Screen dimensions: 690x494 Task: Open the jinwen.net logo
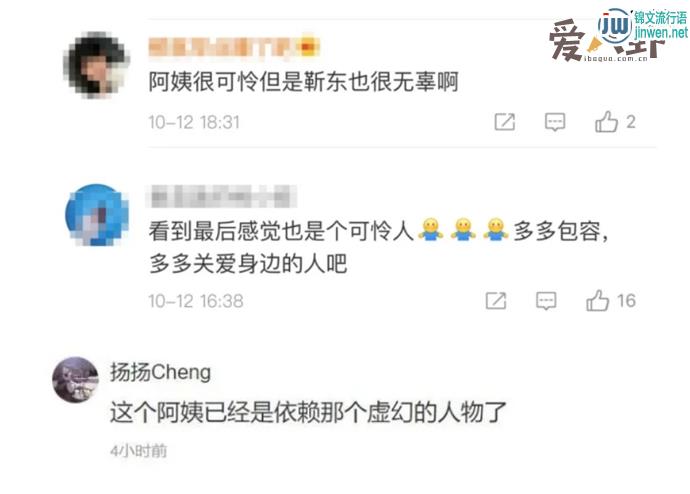tap(643, 26)
